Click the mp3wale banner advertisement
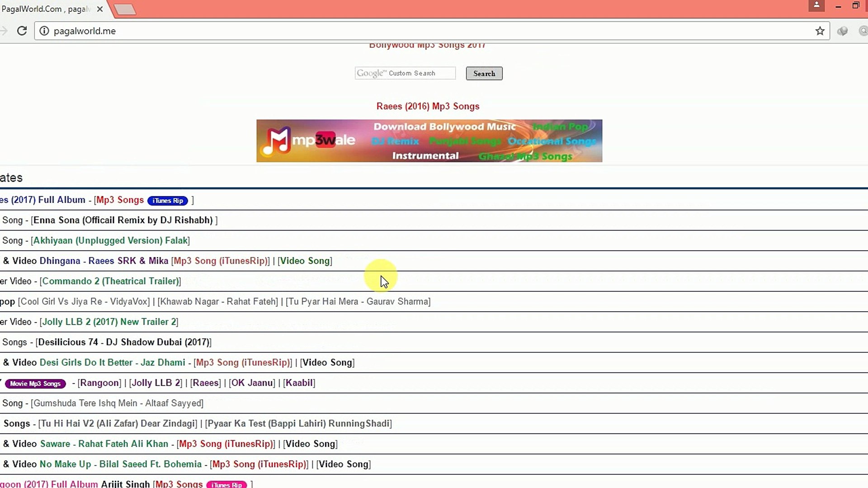868x488 pixels. 429,141
